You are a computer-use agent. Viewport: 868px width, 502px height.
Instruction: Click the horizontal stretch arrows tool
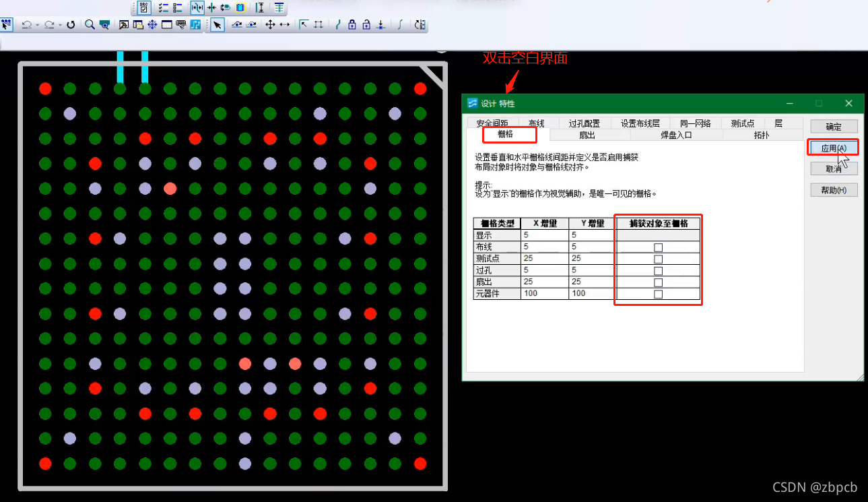coord(285,25)
